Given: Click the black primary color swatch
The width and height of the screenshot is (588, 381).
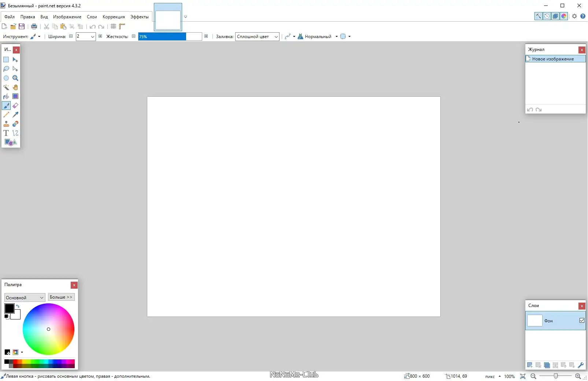Looking at the screenshot, I should 9,308.
